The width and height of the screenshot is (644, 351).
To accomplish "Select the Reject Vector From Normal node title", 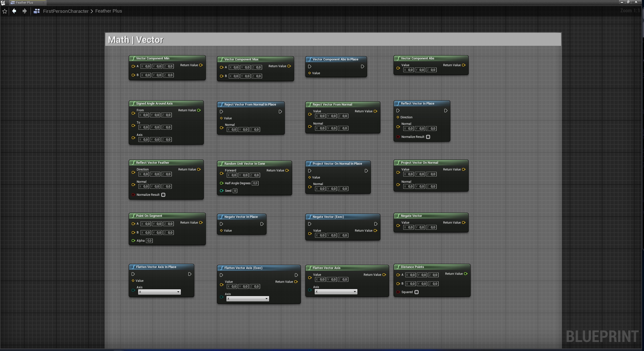I will [332, 104].
